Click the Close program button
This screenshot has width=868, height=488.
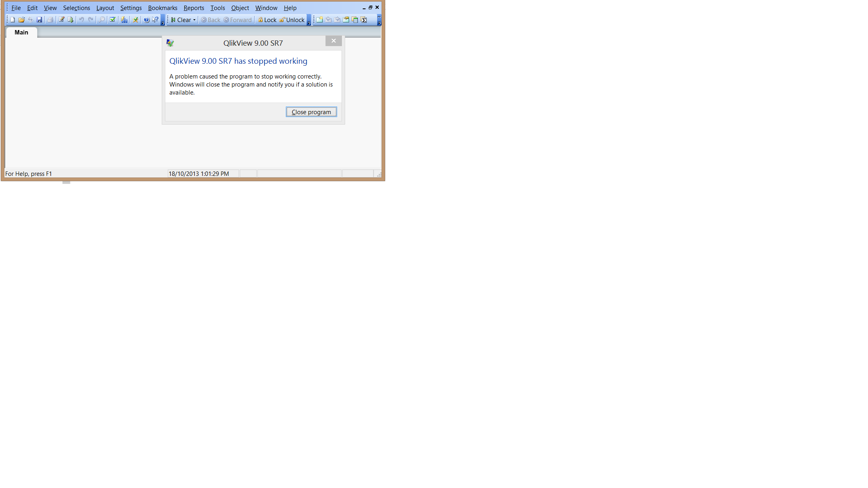(x=311, y=111)
